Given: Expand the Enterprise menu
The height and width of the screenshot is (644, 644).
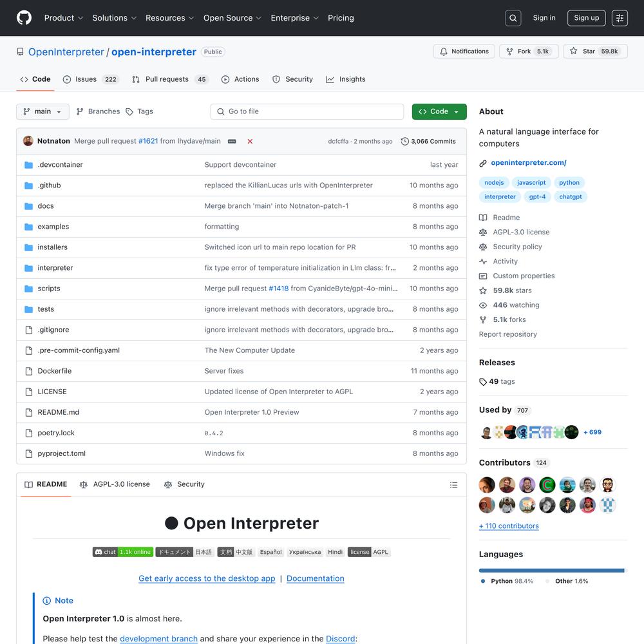Looking at the screenshot, I should pyautogui.click(x=294, y=18).
